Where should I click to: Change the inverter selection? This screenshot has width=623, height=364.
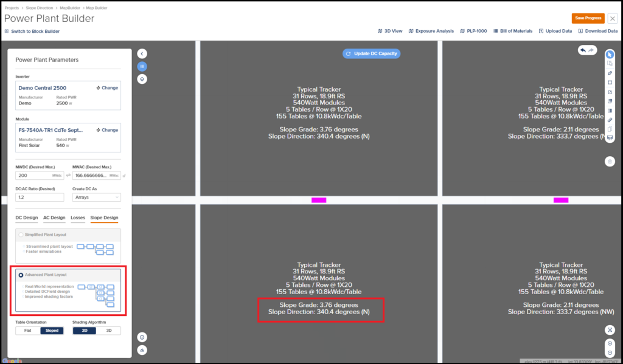point(107,88)
